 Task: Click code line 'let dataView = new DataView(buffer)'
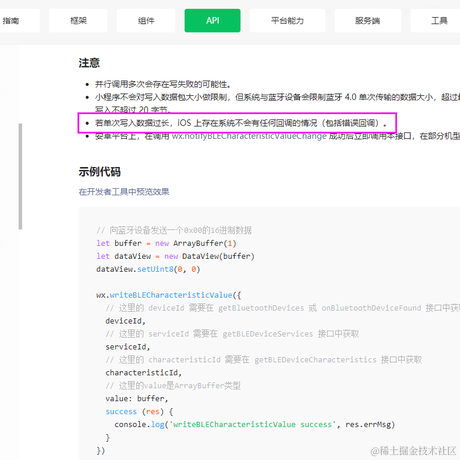coord(175,256)
